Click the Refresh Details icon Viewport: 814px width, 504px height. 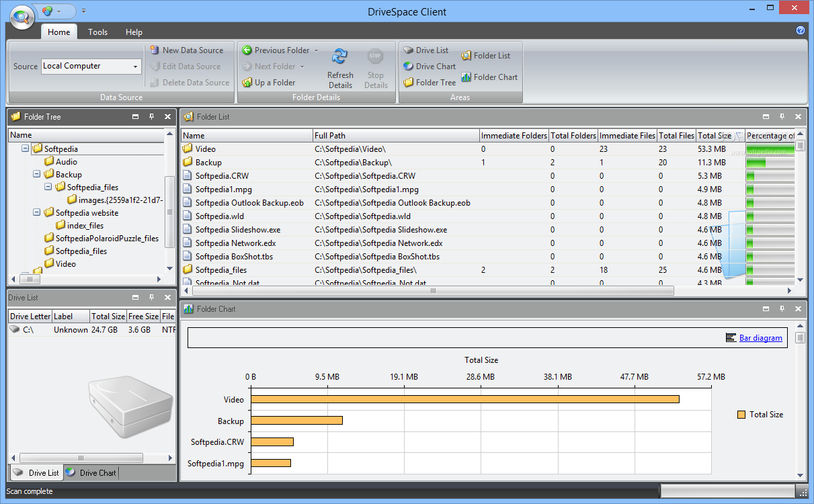click(340, 57)
